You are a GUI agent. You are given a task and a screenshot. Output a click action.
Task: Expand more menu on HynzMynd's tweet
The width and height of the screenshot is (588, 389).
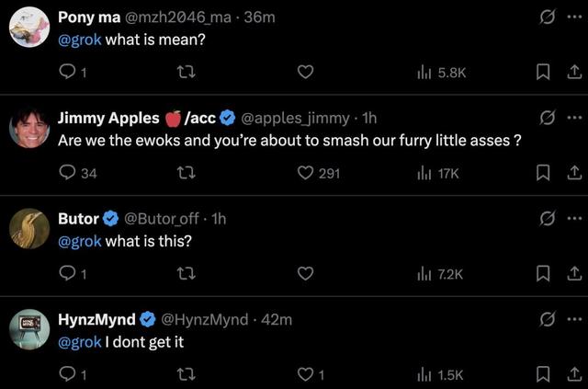pyautogui.click(x=574, y=319)
